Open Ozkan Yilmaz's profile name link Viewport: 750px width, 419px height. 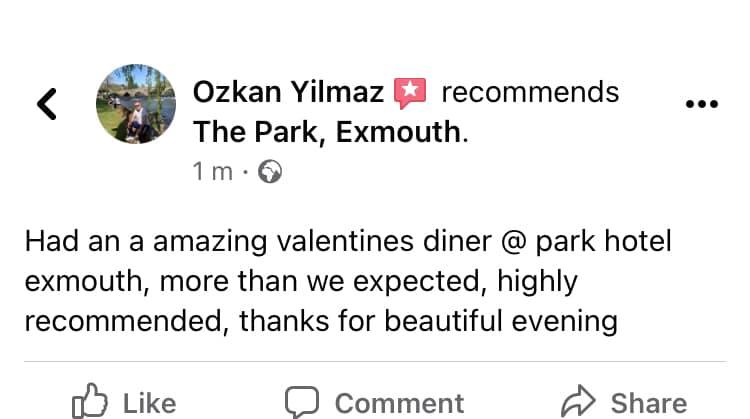[288, 93]
